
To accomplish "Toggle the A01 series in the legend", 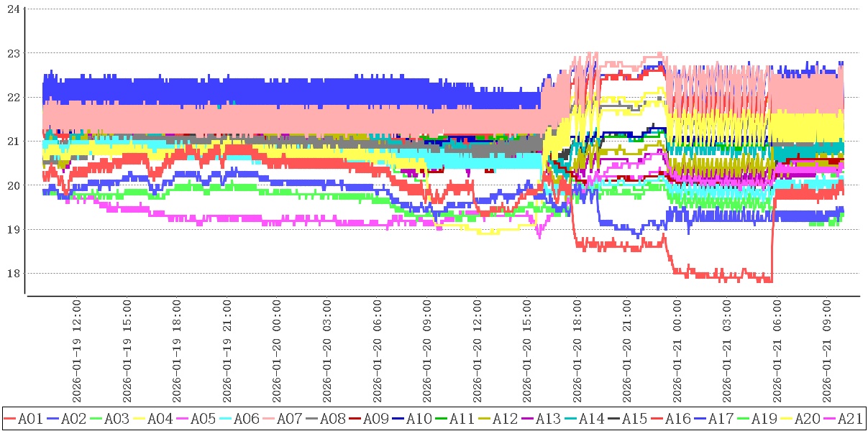I will pos(30,418).
